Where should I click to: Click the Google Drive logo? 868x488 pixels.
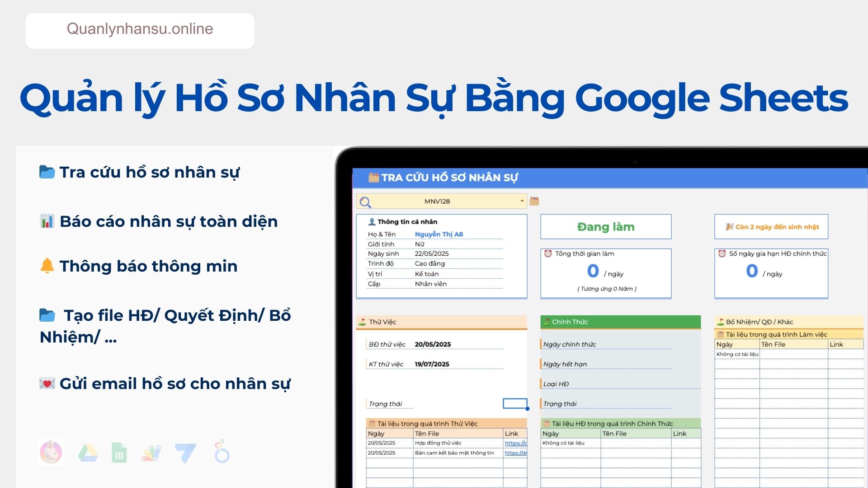(88, 453)
